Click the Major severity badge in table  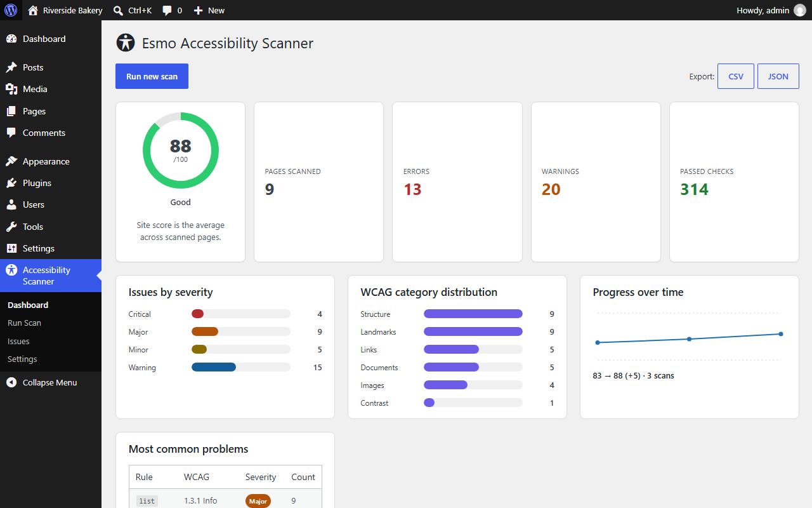(x=258, y=501)
